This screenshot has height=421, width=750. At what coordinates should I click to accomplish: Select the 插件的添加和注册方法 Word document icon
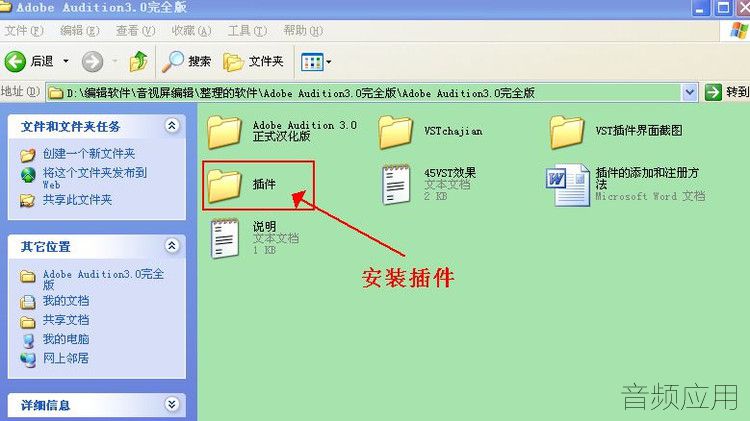tap(568, 185)
